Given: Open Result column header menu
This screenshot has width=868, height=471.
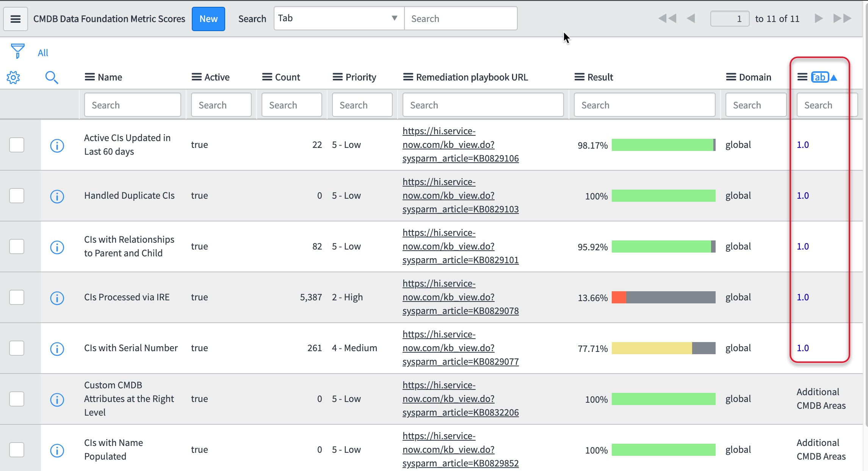Looking at the screenshot, I should point(579,77).
